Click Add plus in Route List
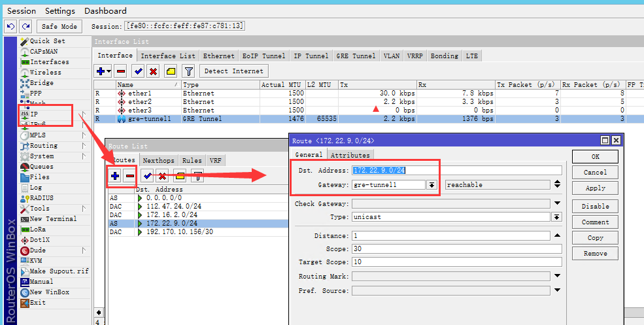This screenshot has height=325, width=644. click(x=115, y=177)
